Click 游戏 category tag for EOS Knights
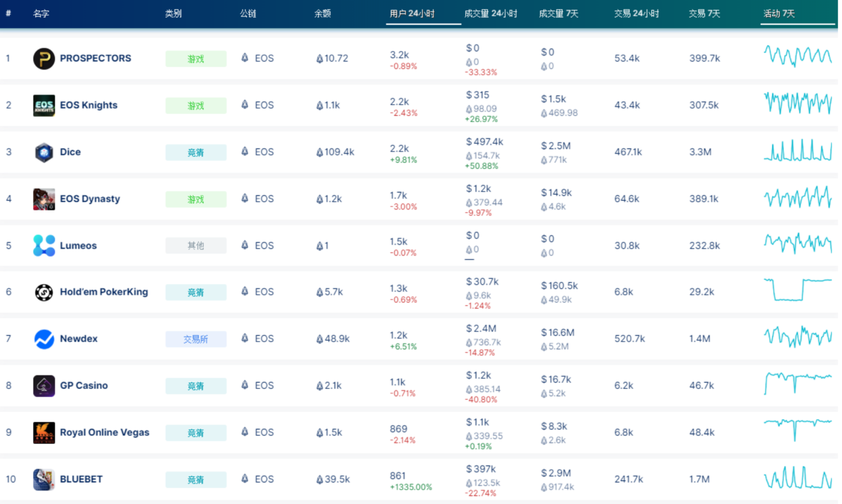 (x=196, y=106)
